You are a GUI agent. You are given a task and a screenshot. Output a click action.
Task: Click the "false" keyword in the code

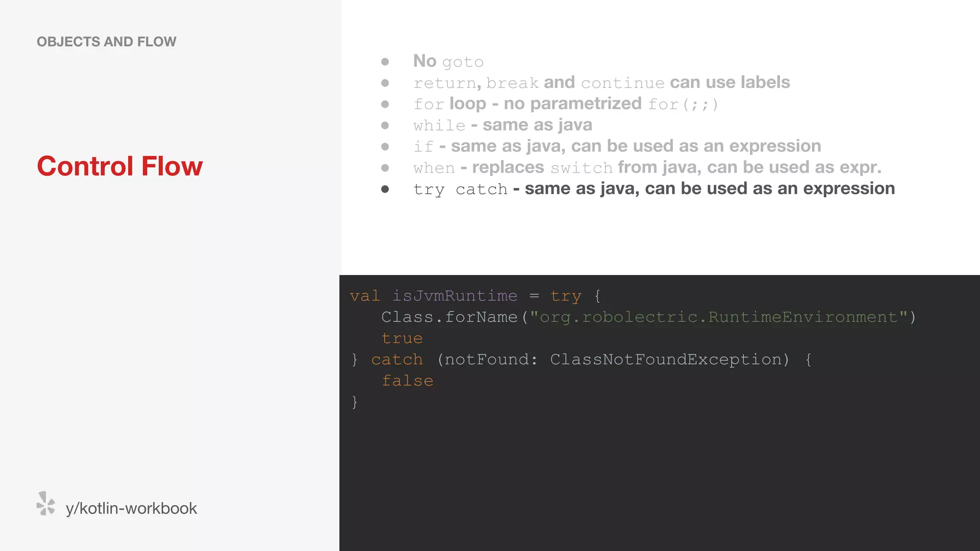407,381
